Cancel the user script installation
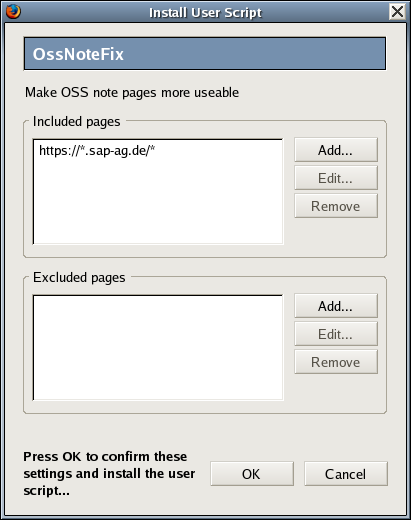The width and height of the screenshot is (411, 520). click(346, 474)
